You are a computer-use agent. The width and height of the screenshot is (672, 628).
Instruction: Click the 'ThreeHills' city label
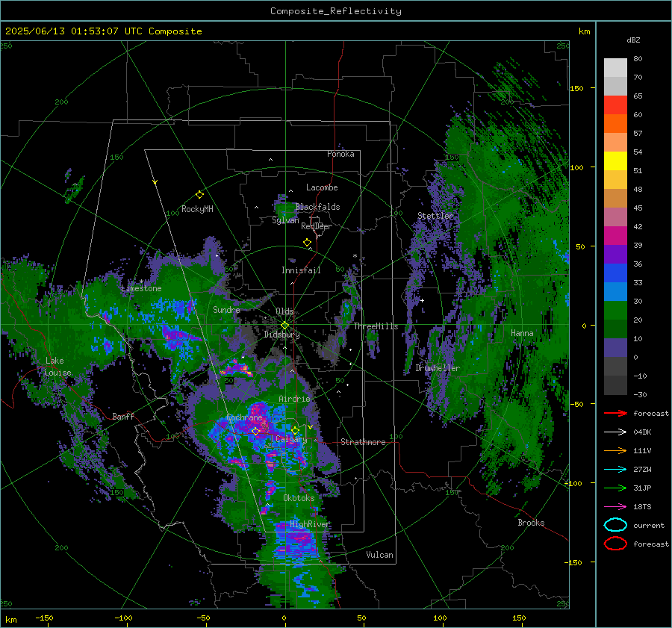(x=376, y=326)
